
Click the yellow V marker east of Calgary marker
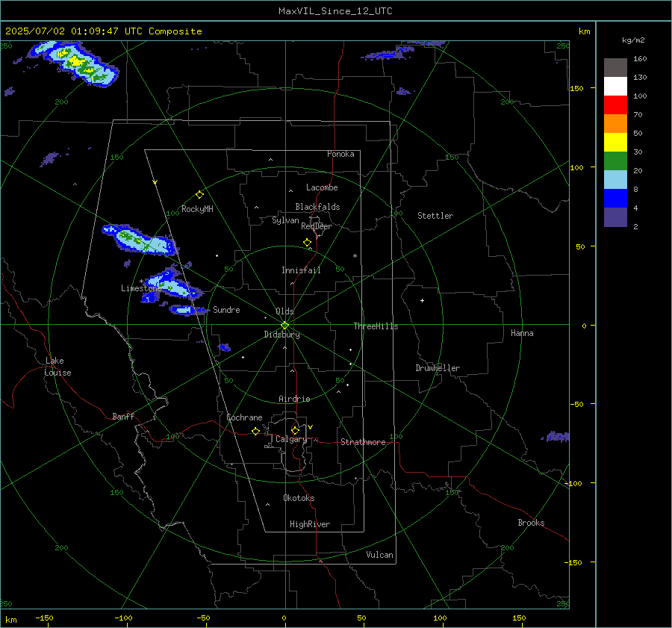click(x=311, y=427)
